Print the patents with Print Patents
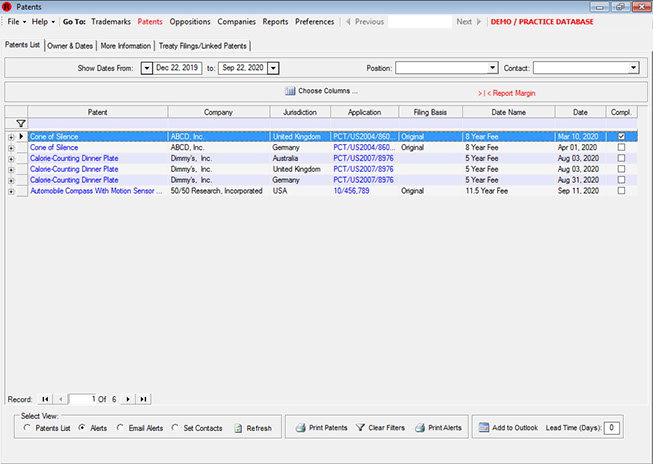The height and width of the screenshot is (464, 653). (x=322, y=427)
